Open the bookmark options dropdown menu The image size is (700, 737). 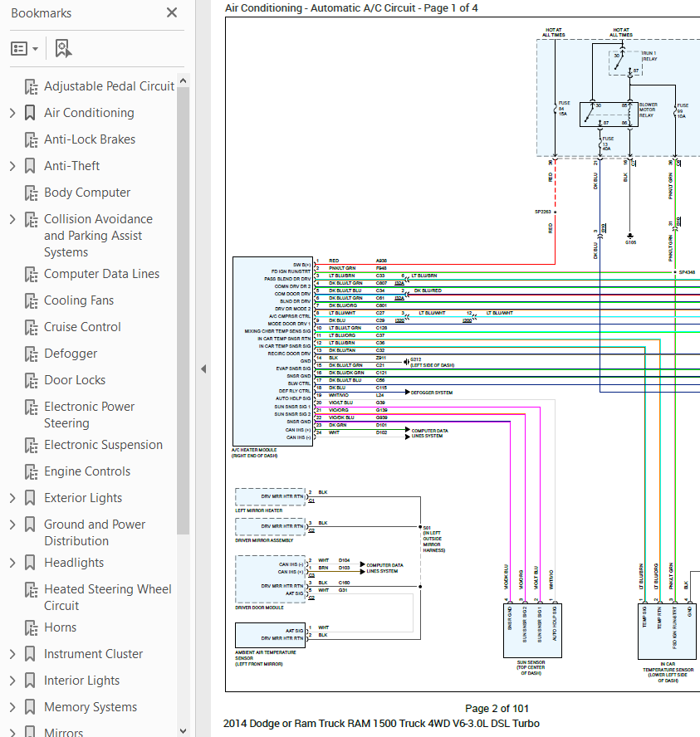(x=24, y=48)
